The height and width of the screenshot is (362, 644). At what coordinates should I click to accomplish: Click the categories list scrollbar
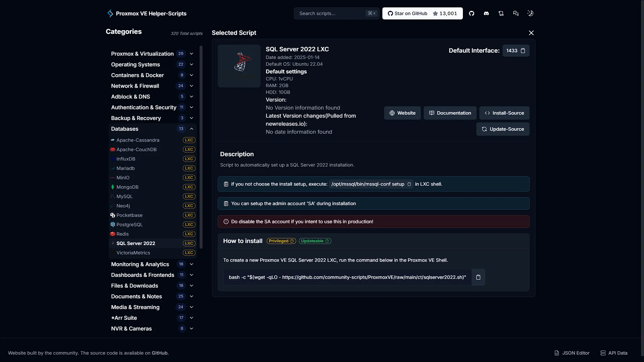tap(201, 147)
